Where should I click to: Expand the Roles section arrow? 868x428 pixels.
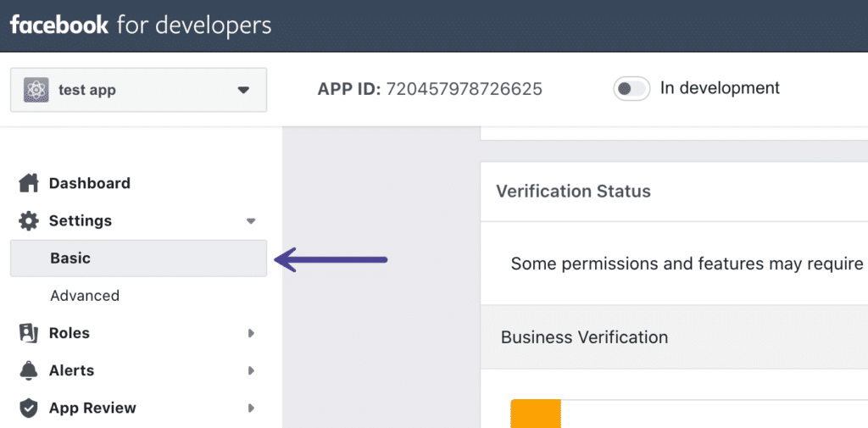point(251,333)
